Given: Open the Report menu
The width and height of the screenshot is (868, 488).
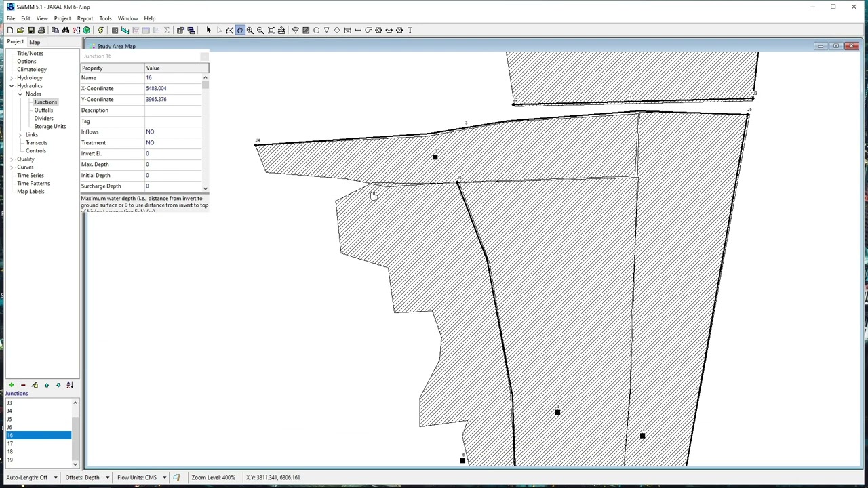Looking at the screenshot, I should 85,18.
